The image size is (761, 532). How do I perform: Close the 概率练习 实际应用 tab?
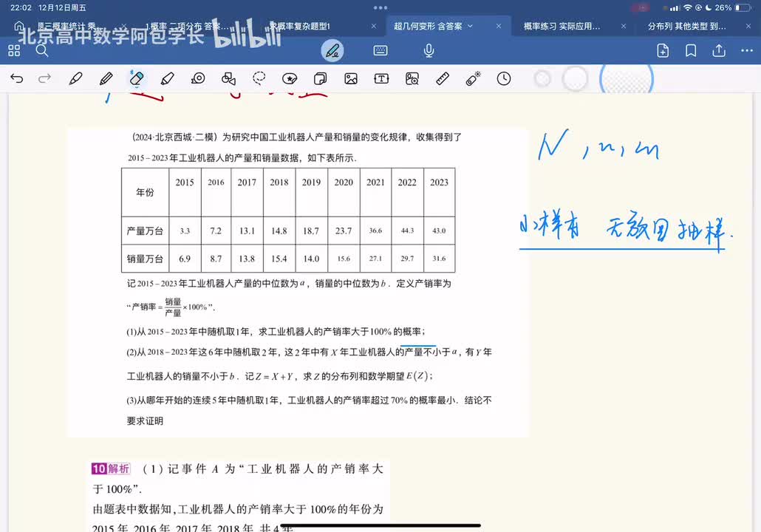tap(624, 26)
